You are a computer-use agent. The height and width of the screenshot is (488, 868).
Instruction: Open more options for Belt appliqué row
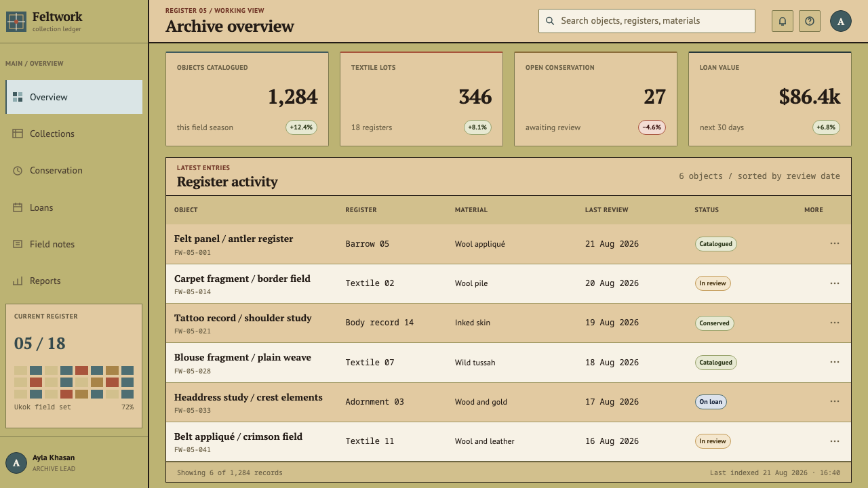(835, 441)
